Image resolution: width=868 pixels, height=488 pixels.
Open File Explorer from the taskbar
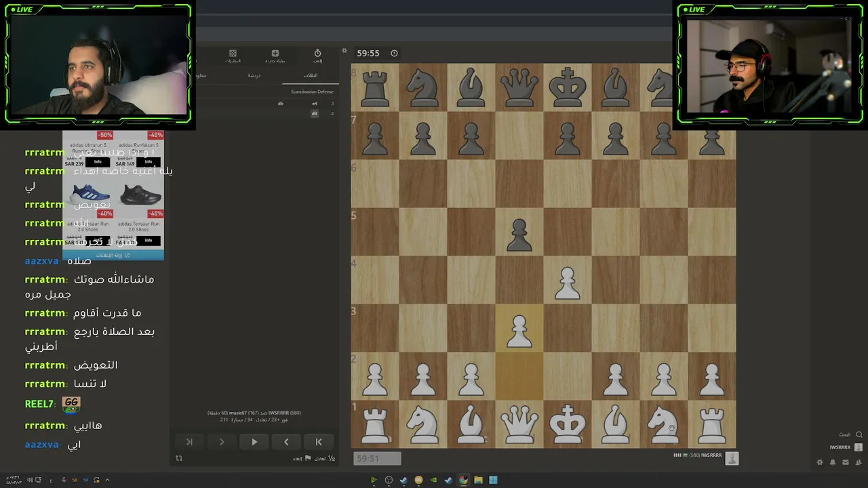coord(478,480)
